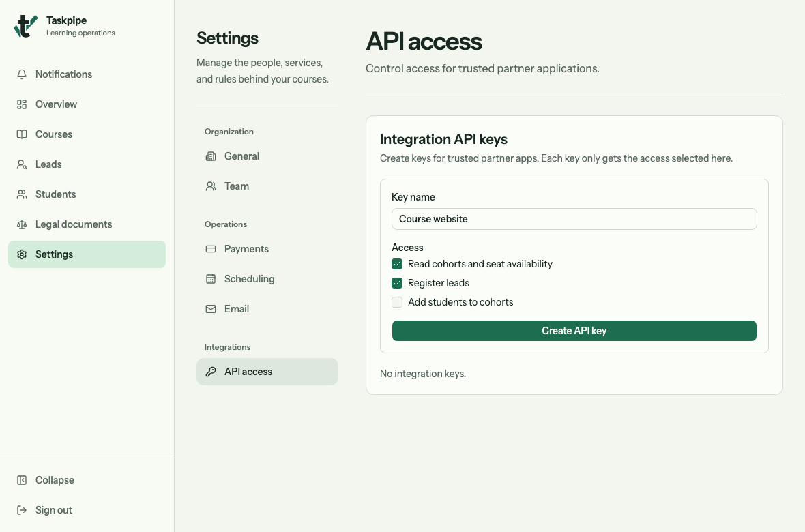805x532 pixels.
Task: Open Notifications in the sidebar
Action: (x=87, y=74)
